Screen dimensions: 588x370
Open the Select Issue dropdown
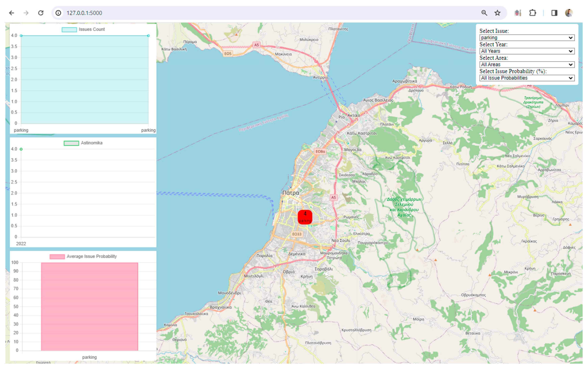point(527,38)
